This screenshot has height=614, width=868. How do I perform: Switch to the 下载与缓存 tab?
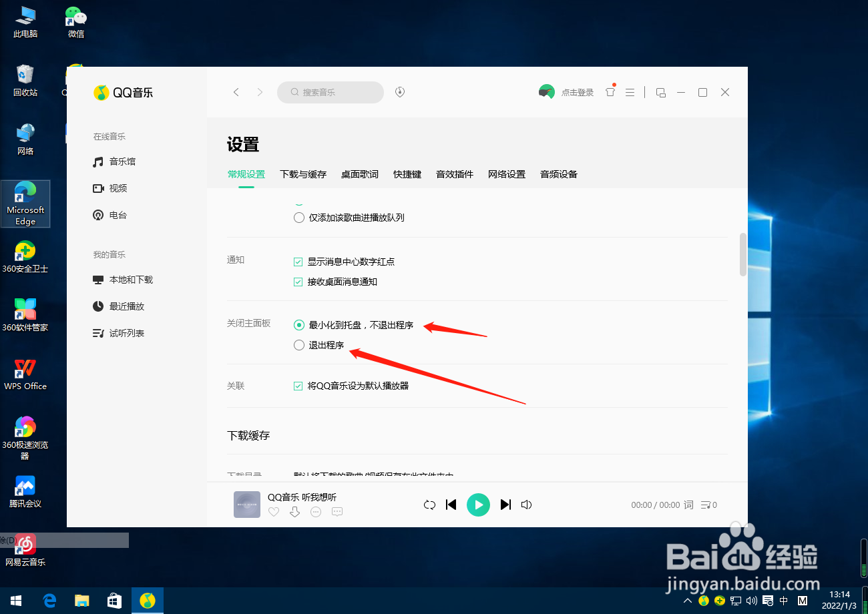(x=303, y=174)
